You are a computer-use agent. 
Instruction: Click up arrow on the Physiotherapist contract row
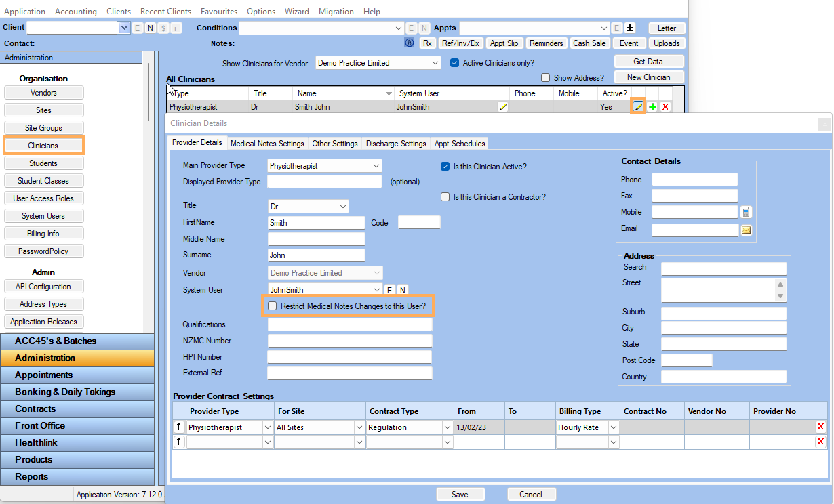coord(179,427)
